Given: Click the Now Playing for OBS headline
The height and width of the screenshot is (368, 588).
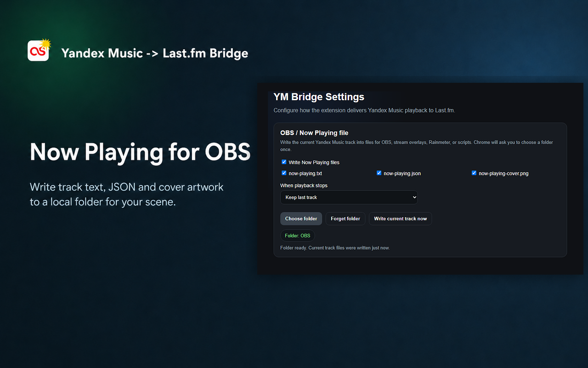Looking at the screenshot, I should [140, 152].
